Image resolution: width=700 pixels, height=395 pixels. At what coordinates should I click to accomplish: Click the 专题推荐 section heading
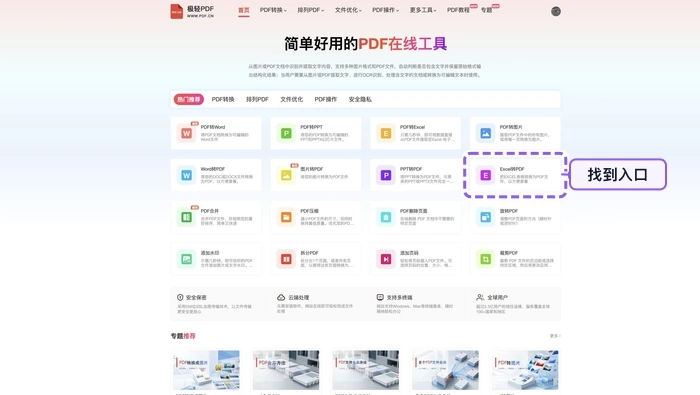[x=183, y=336]
